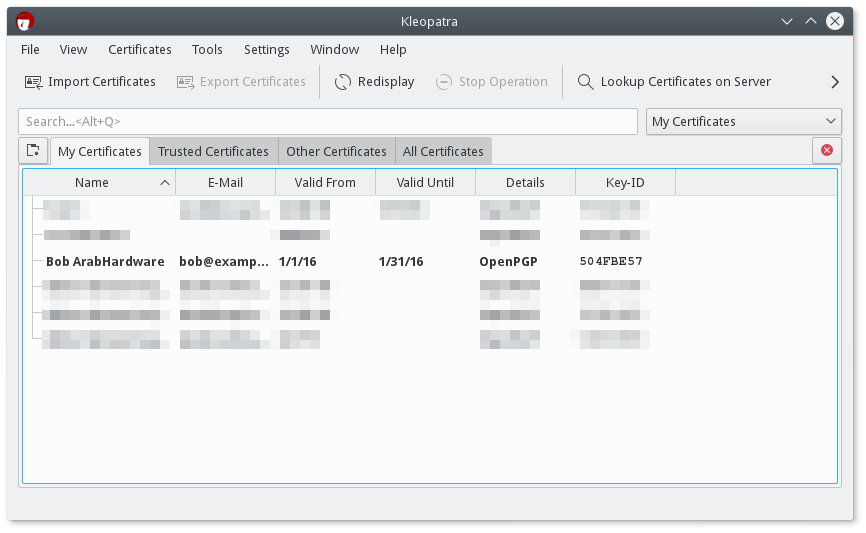The image size is (866, 533).
Task: Sort by the Details column header
Action: [525, 183]
